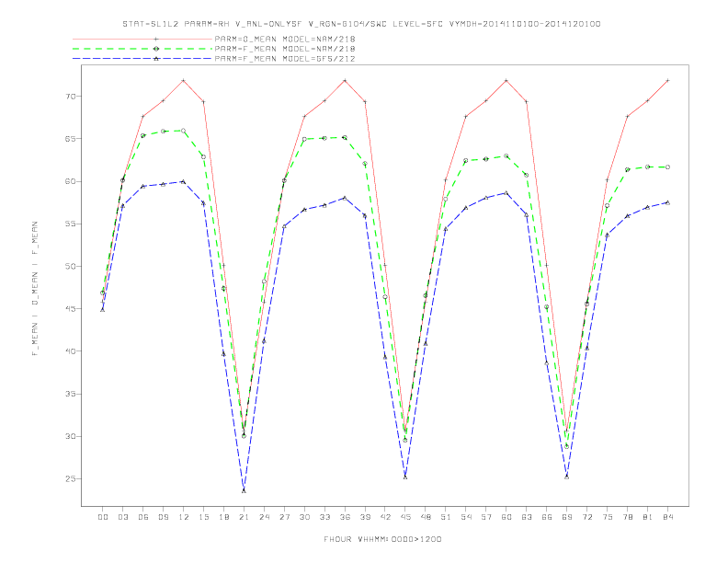Click x-axis tick label 15
The height and width of the screenshot is (563, 728).
(x=203, y=517)
